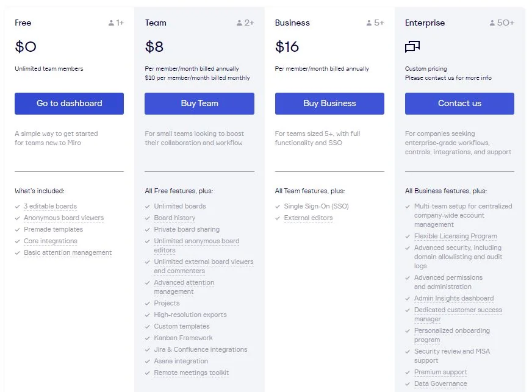Screen dimensions: 532x392
Task: Click the person icon beside 1+ in Free
Action: click(x=111, y=23)
